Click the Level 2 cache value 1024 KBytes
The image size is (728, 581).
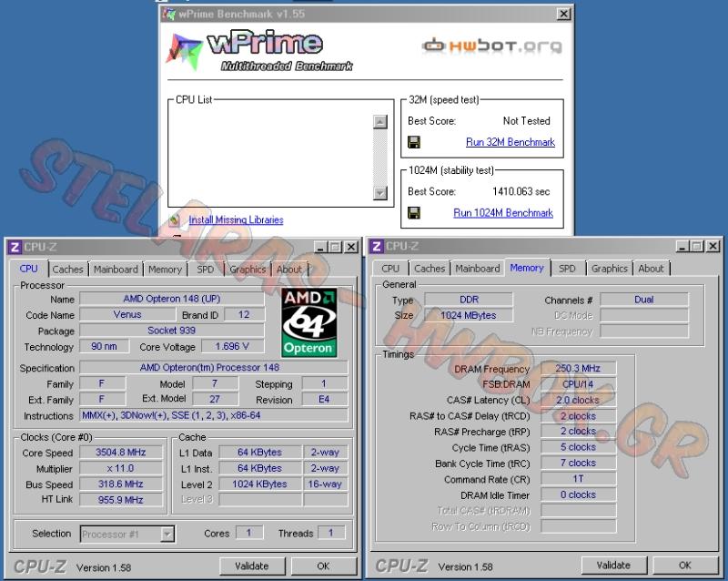pos(259,484)
